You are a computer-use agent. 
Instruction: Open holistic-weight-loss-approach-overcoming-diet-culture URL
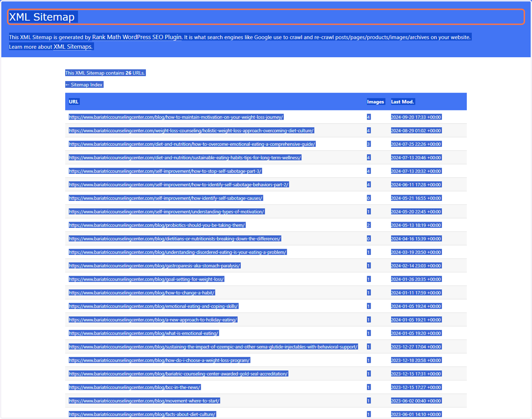click(x=192, y=130)
